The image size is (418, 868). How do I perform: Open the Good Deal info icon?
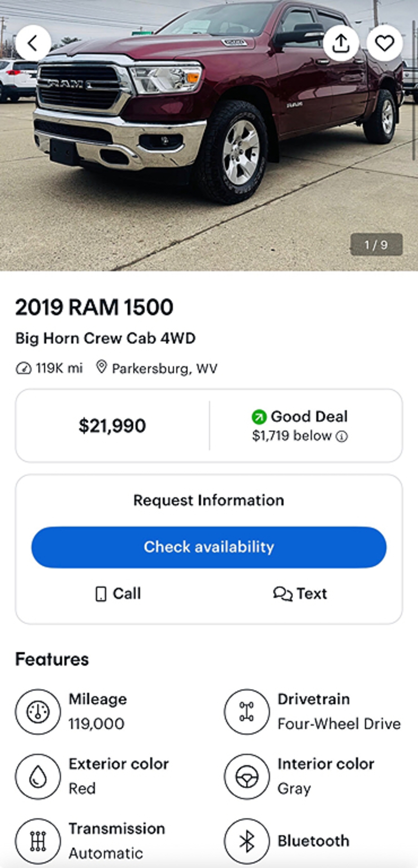tap(342, 437)
